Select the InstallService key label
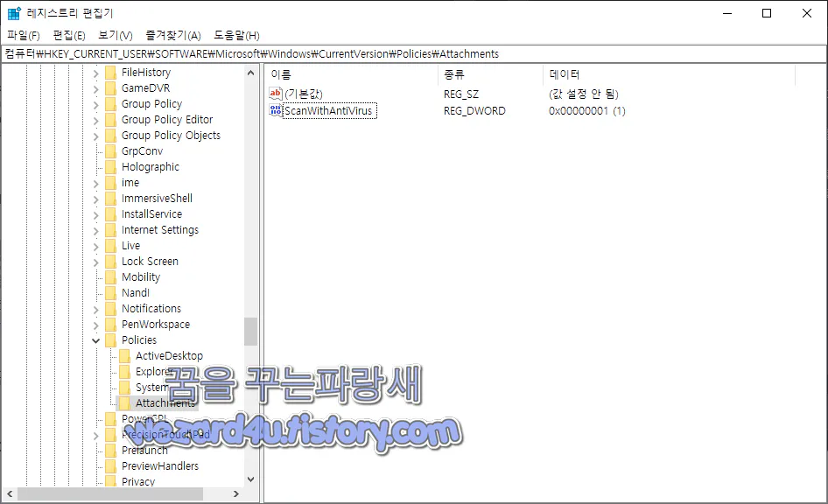 pos(152,214)
